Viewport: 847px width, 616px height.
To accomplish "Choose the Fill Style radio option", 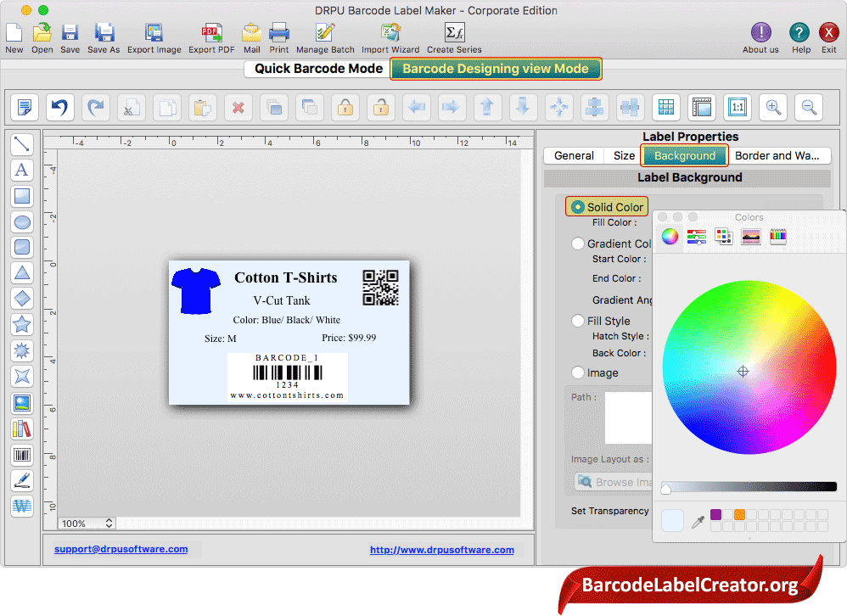I will click(578, 321).
